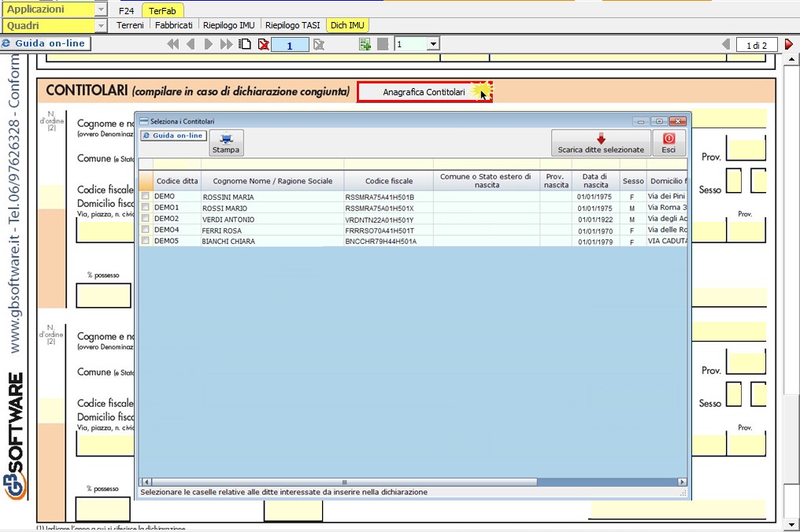
Task: Minimize the Seleziona i Contitolari dialog
Action: point(641,121)
